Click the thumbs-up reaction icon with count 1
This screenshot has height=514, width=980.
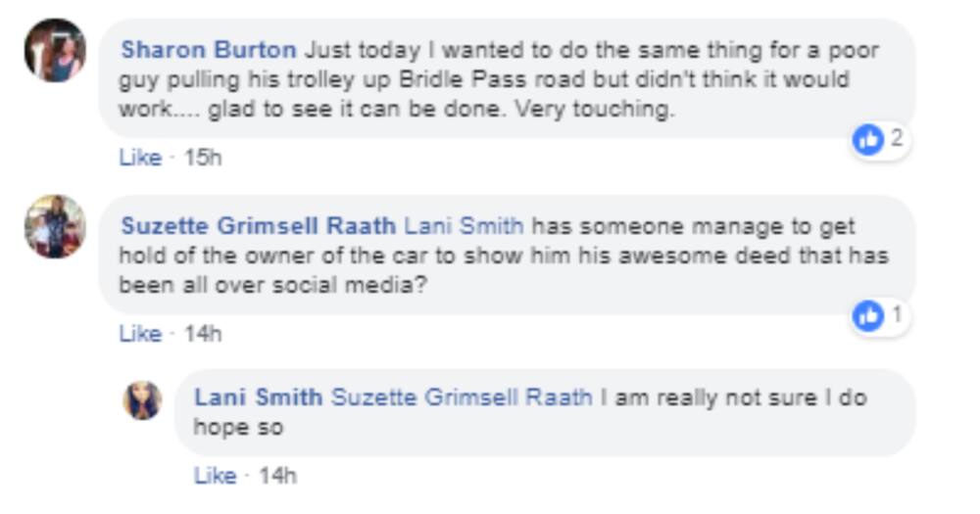[868, 315]
